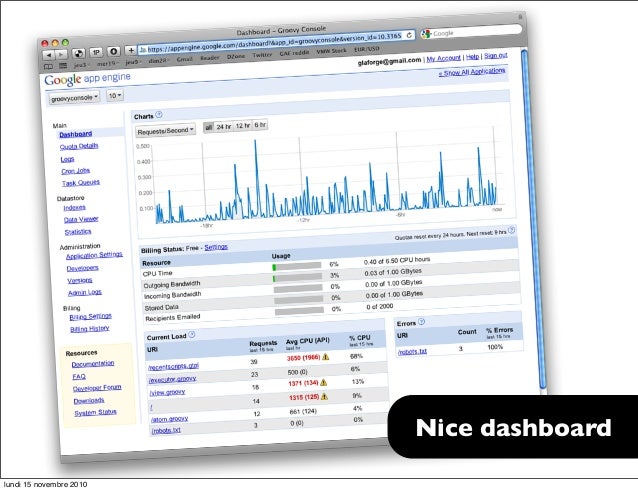Open Application Settings link
This screenshot has height=491, width=638.
tap(94, 255)
